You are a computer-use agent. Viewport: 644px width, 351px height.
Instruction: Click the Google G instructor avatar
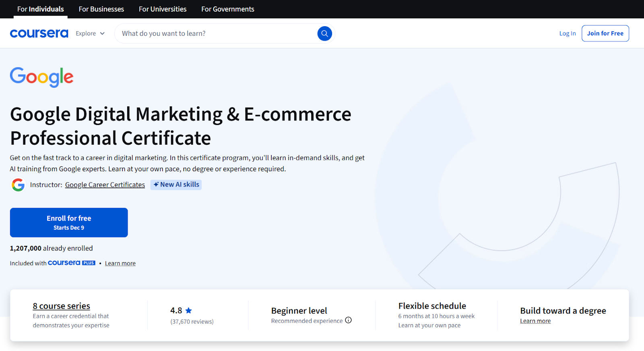point(18,185)
